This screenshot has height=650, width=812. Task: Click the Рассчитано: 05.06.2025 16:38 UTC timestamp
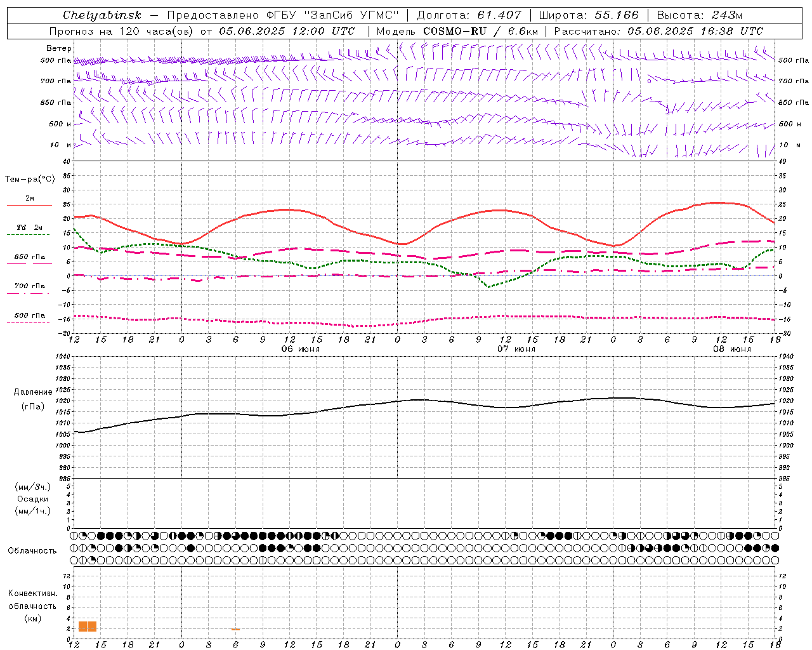[658, 31]
